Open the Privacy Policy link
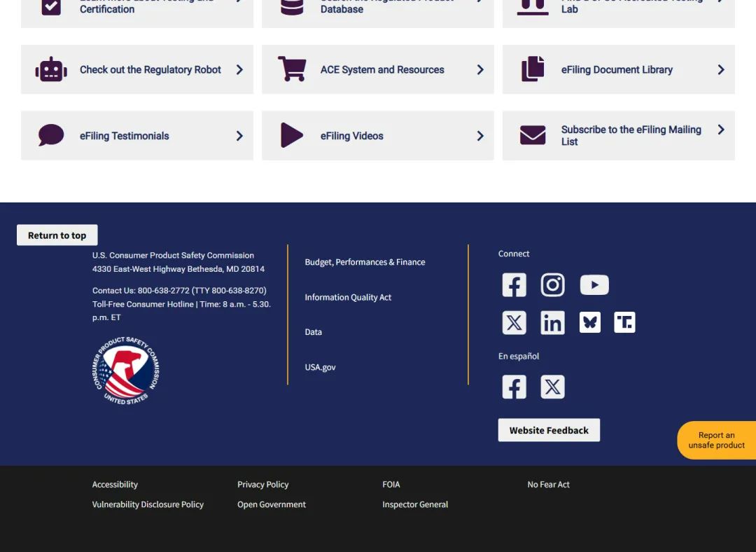The width and height of the screenshot is (756, 552). 262,485
